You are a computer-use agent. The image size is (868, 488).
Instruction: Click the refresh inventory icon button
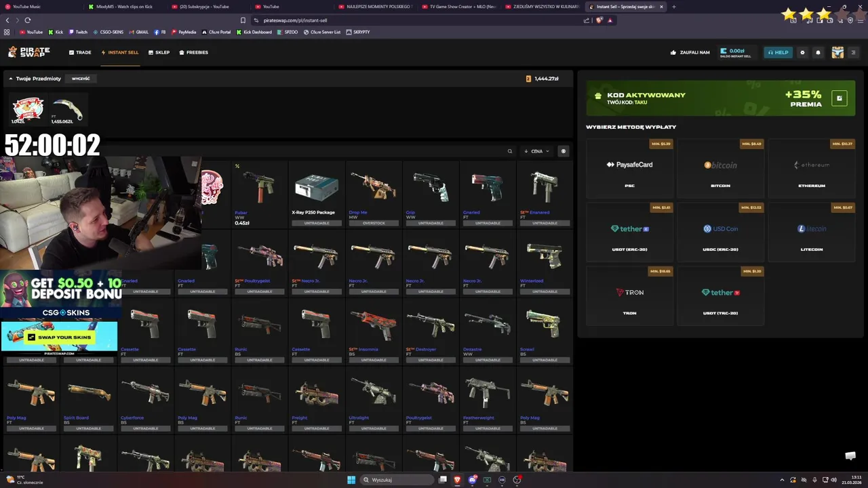[x=563, y=151]
